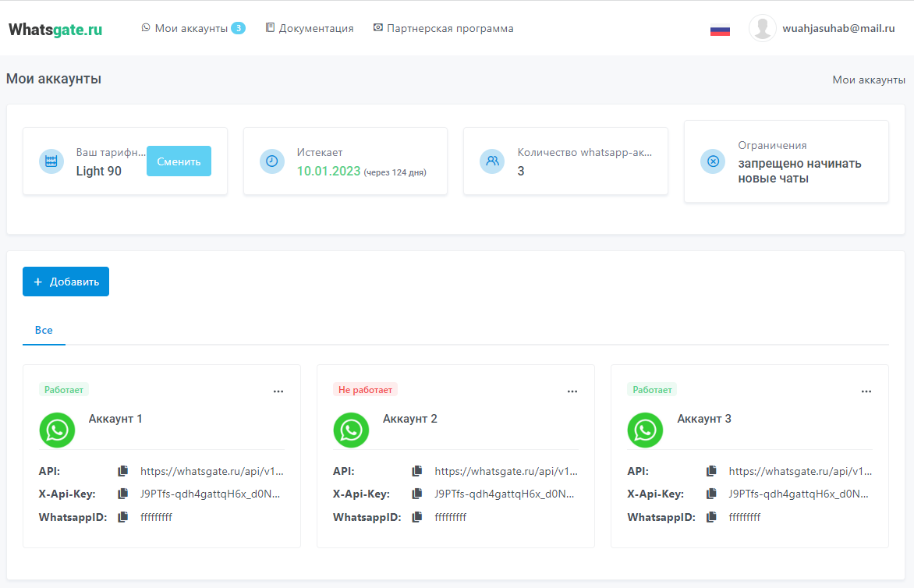Open the three-dot menu for Аккаунт 1

pos(278,391)
